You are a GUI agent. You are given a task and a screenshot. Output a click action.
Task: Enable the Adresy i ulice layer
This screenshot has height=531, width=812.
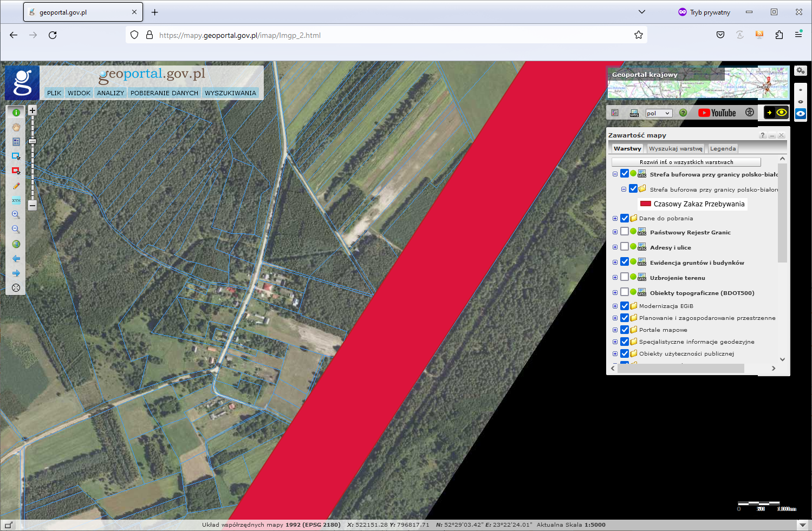[x=625, y=247]
